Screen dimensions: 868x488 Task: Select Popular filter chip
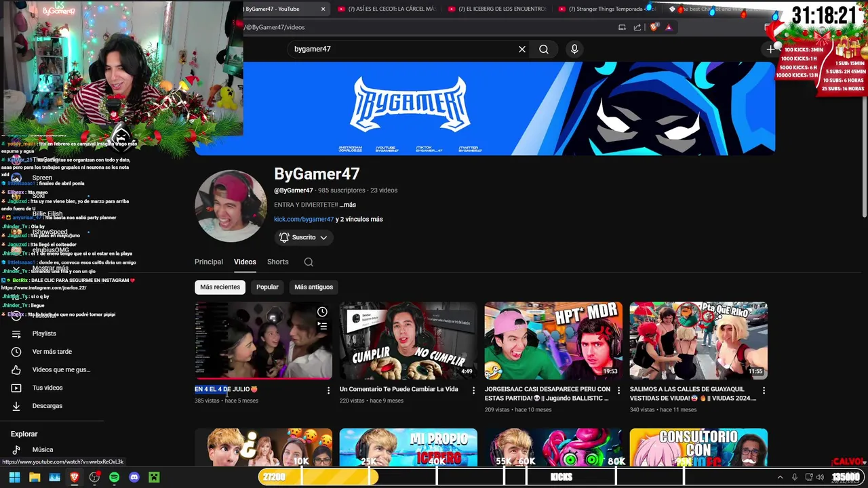[267, 287]
